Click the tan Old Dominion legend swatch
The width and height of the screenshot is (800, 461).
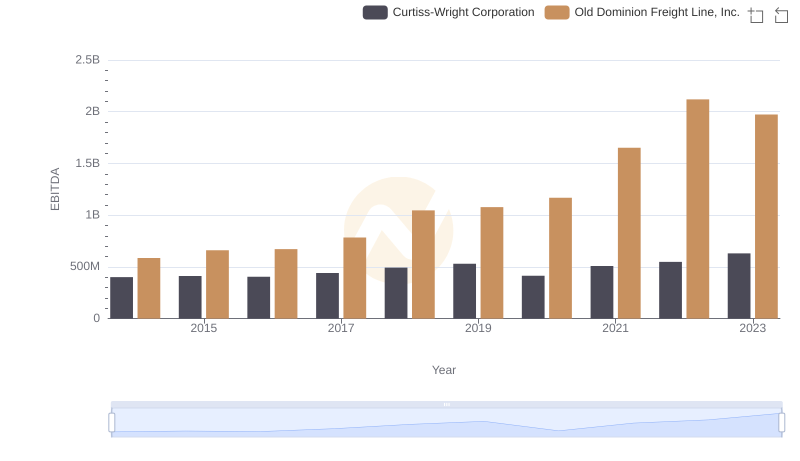557,12
